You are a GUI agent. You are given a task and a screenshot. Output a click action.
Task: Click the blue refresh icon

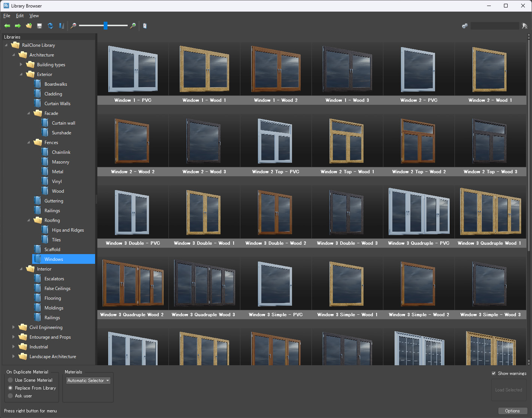50,26
